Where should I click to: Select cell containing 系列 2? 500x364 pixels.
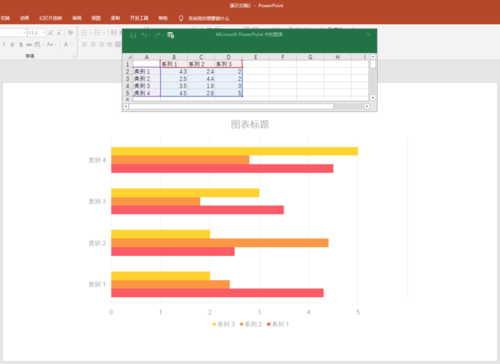click(201, 64)
